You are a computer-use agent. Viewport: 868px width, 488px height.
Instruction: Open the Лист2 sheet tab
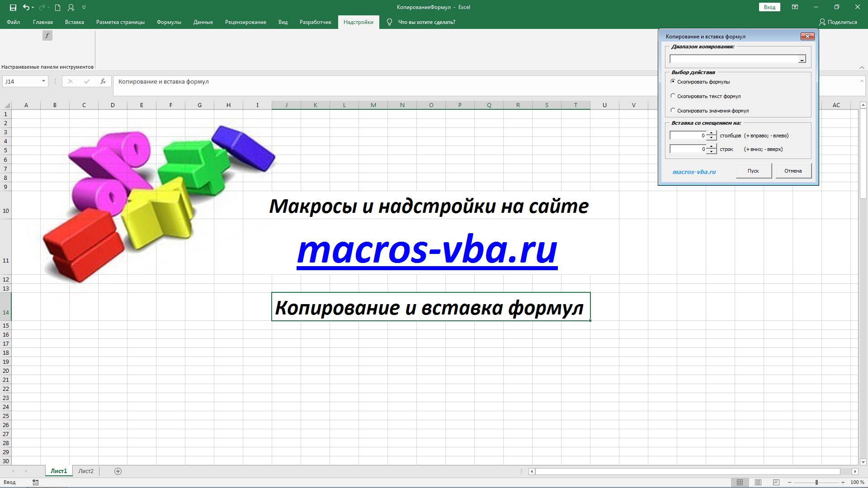tap(85, 471)
